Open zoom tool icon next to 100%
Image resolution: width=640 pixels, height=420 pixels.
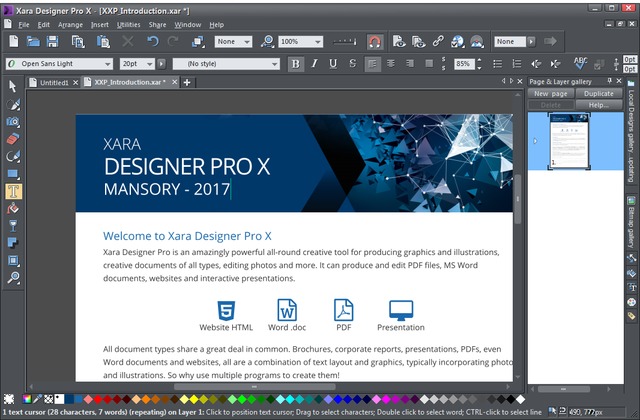click(x=267, y=41)
